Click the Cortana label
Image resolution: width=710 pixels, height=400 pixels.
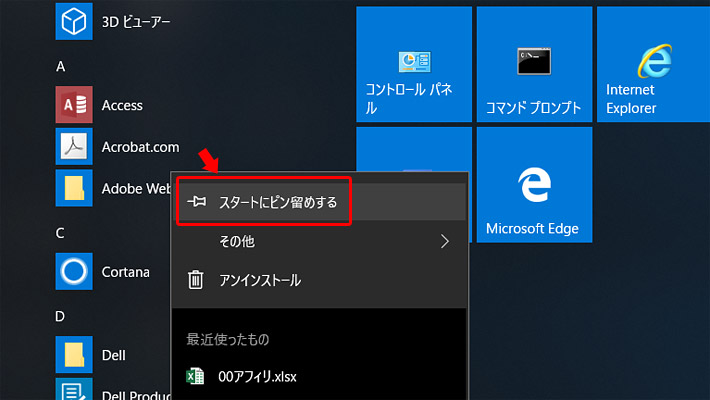coord(125,272)
